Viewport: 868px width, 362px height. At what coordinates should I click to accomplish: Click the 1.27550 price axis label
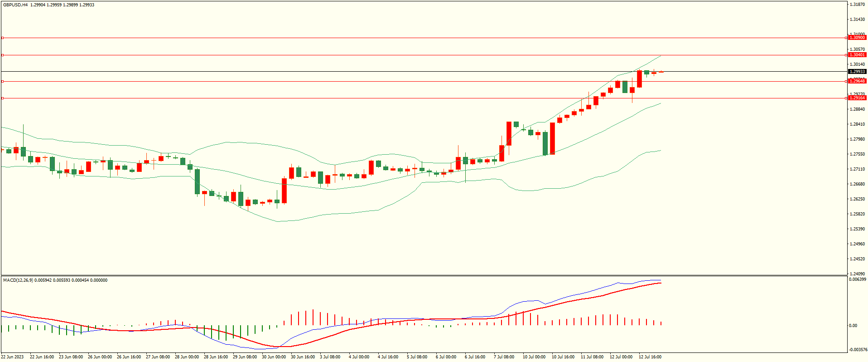[857, 154]
